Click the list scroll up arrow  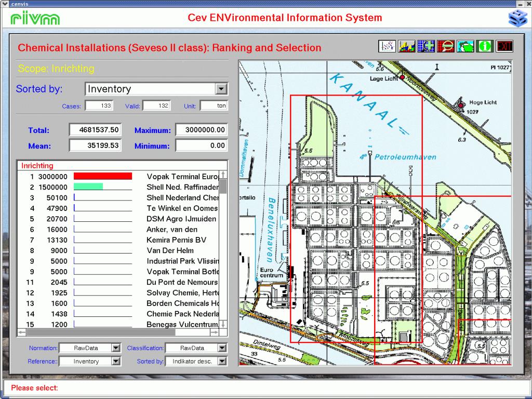(223, 175)
